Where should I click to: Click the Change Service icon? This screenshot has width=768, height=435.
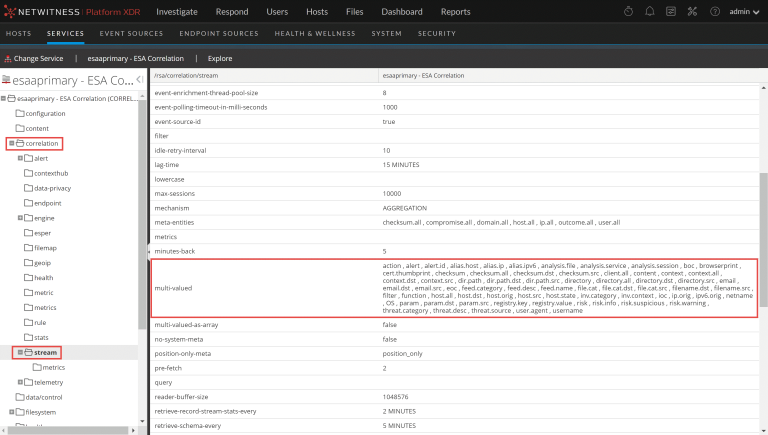(8, 59)
